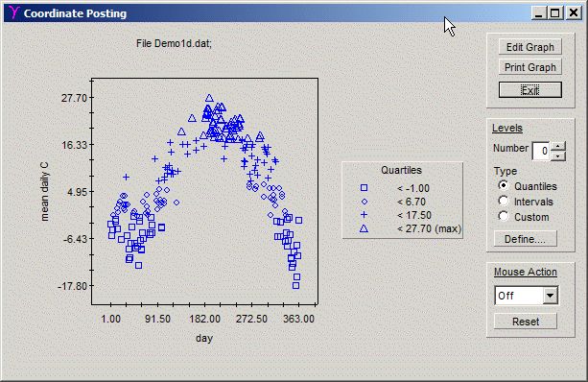Click the Mouse Action group heading
588x382 pixels.
525,272
